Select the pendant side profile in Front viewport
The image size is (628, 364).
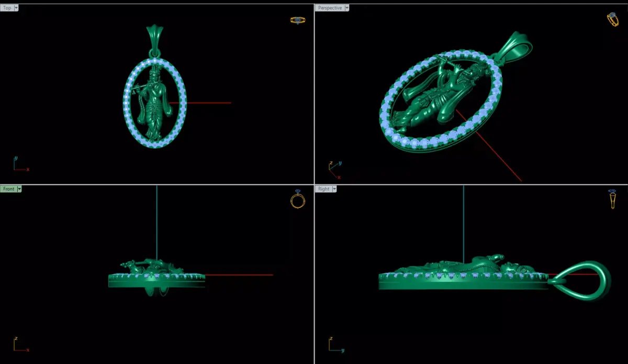156,278
